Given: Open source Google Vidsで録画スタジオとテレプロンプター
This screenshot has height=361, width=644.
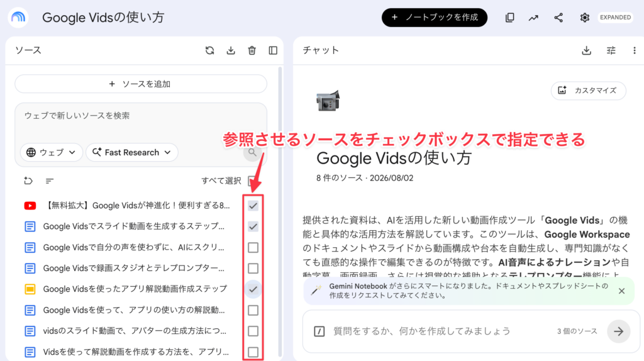Looking at the screenshot, I should (134, 269).
